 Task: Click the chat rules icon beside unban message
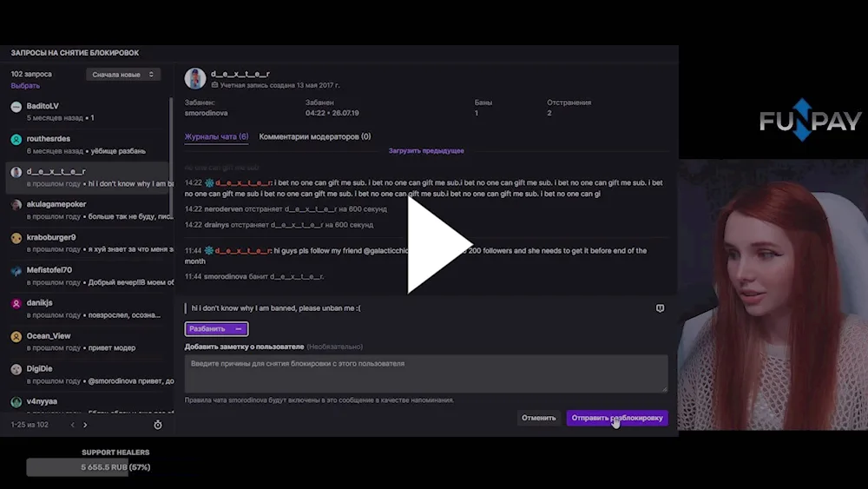tap(660, 308)
